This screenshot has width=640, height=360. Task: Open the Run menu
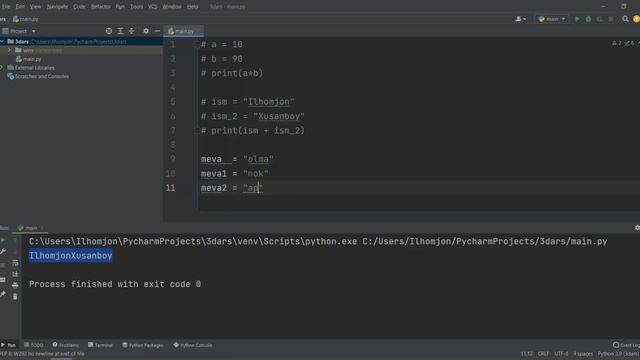pyautogui.click(x=120, y=7)
